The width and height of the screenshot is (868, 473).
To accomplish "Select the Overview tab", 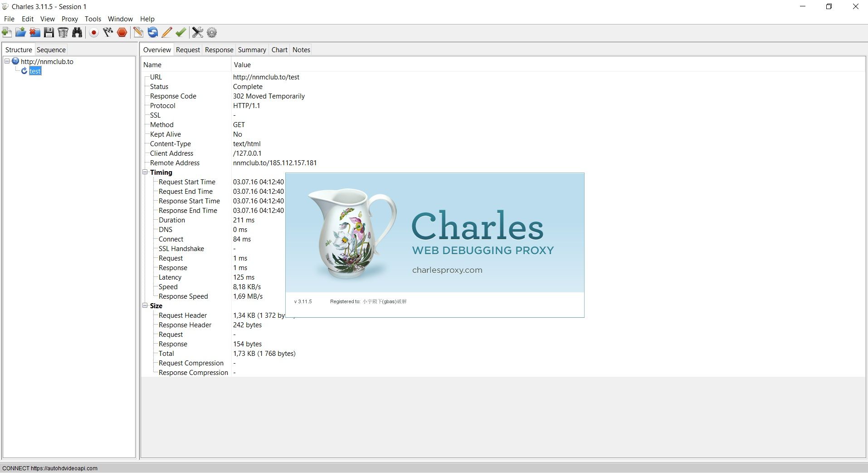I will 157,49.
